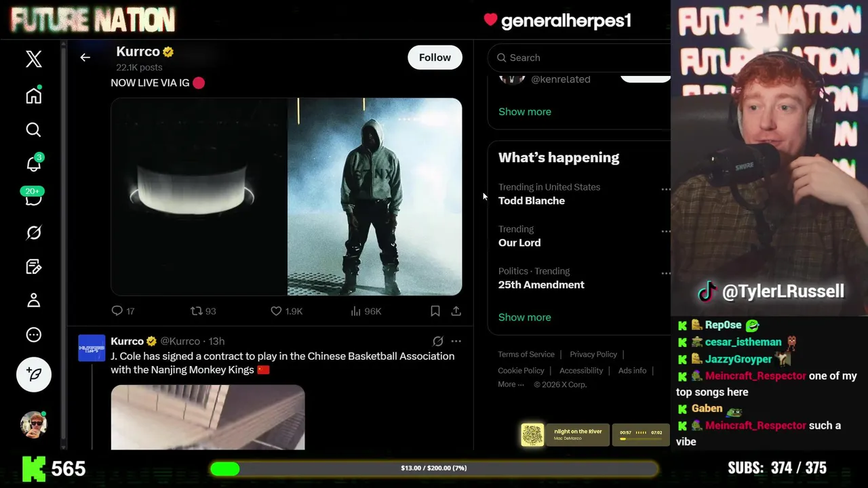Open Privacy Policy link

coord(593,354)
